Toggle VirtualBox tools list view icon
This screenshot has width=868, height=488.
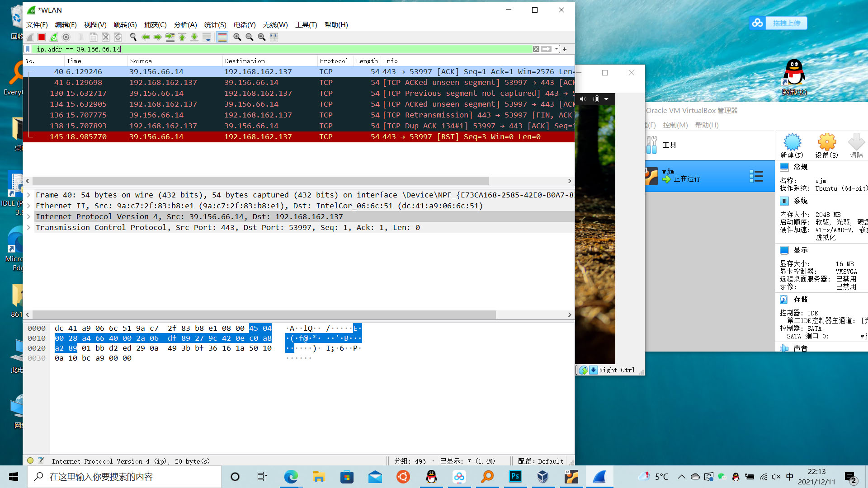[x=756, y=176]
